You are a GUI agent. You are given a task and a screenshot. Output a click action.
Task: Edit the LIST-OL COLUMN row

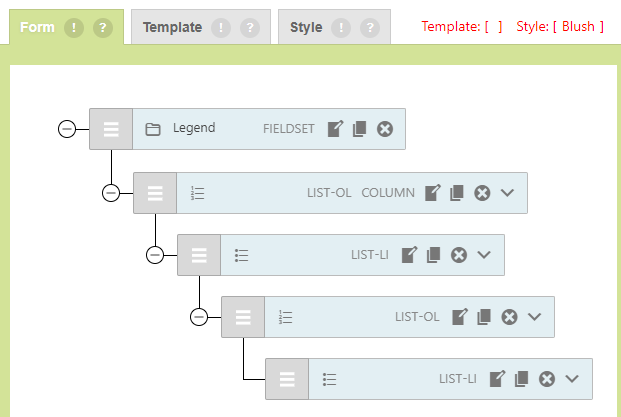click(x=433, y=193)
